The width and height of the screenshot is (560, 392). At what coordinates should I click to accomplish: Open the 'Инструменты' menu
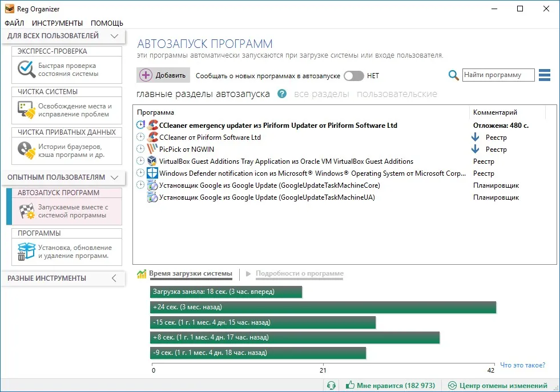pos(57,23)
